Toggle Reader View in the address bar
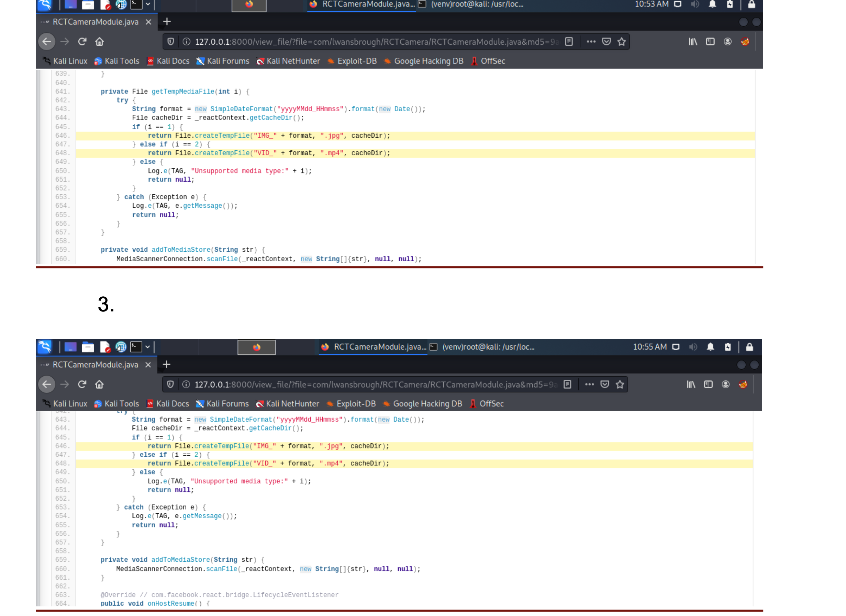This screenshot has width=846, height=616. point(569,42)
